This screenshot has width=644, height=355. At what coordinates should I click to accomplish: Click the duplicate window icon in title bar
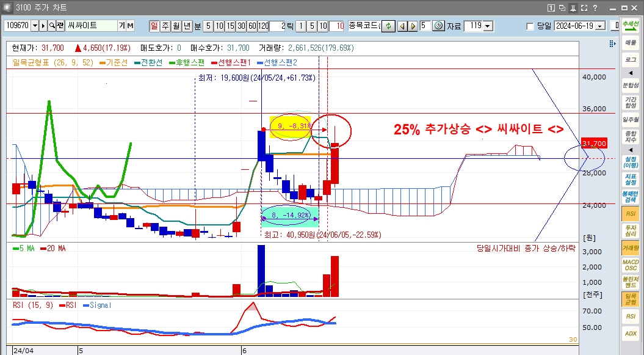coord(562,8)
